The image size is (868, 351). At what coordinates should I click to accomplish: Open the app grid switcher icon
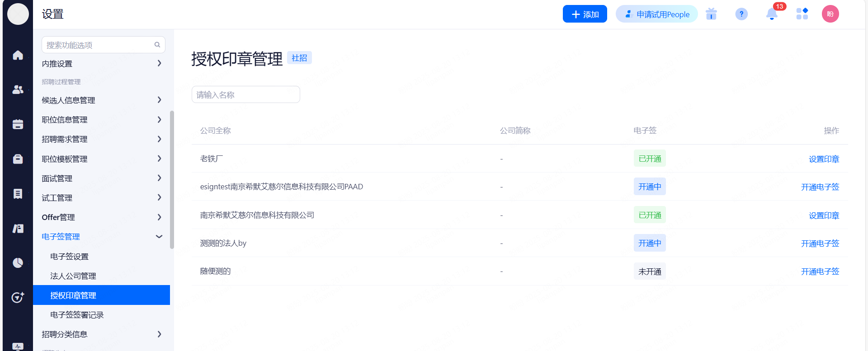pos(802,14)
